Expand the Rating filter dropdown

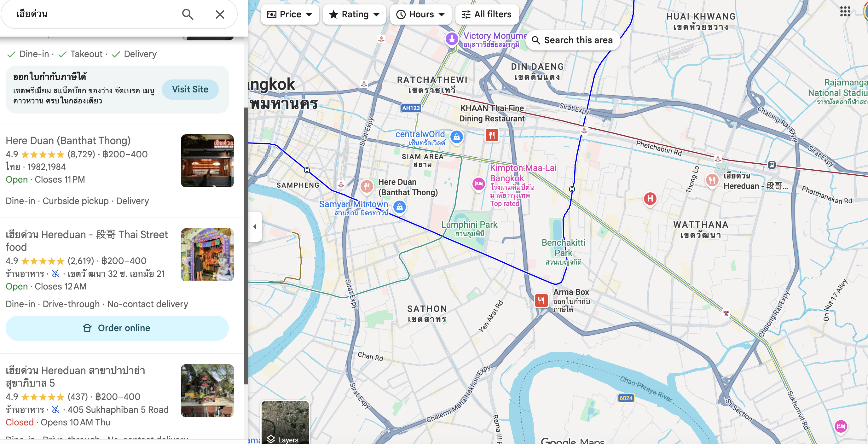(x=354, y=14)
